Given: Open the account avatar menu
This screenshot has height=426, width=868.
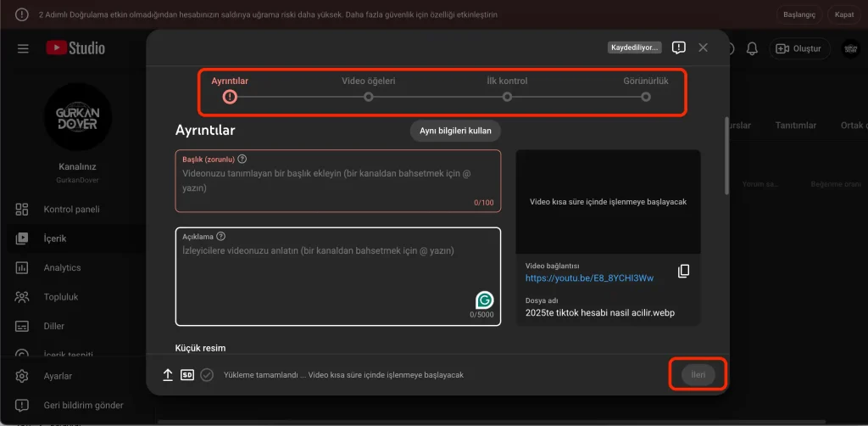Looking at the screenshot, I should coord(851,48).
